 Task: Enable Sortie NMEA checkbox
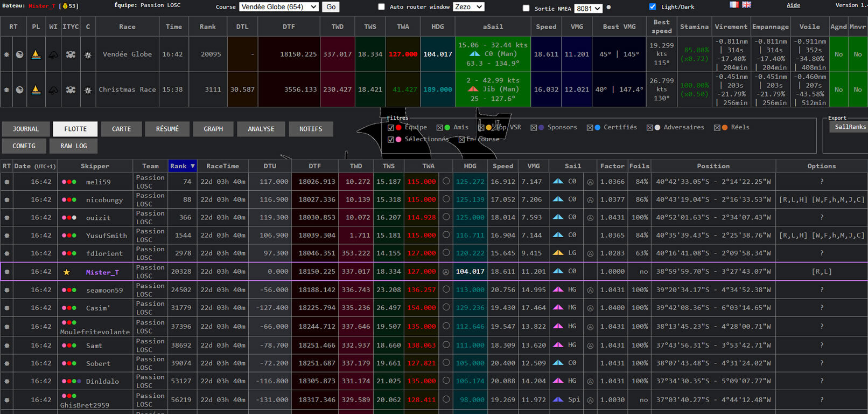pyautogui.click(x=526, y=8)
